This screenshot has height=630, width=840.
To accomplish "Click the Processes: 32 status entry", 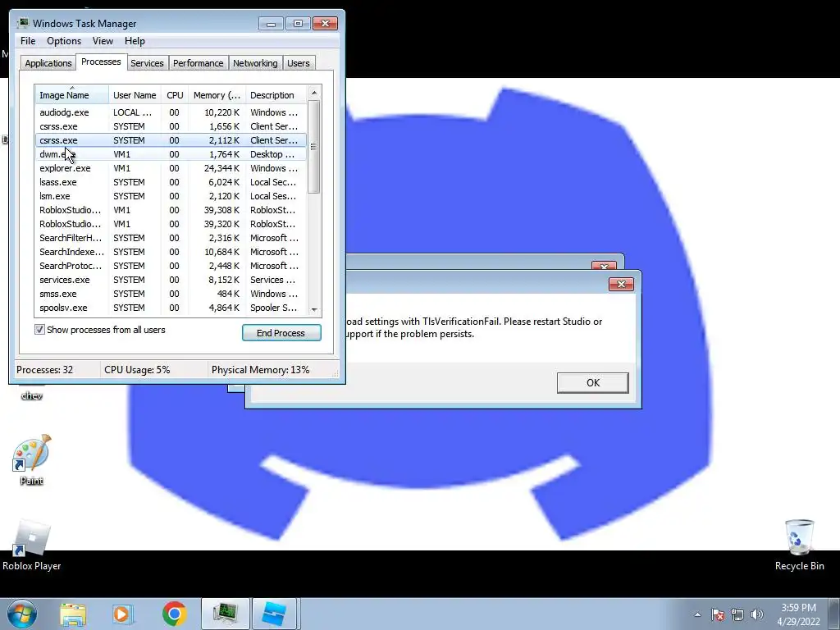I will tap(44, 370).
